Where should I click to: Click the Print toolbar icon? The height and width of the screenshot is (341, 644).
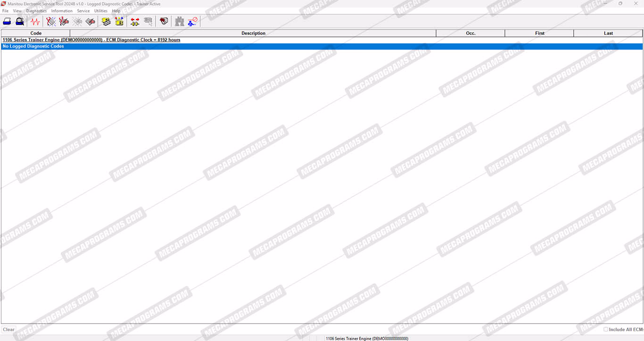tap(7, 21)
